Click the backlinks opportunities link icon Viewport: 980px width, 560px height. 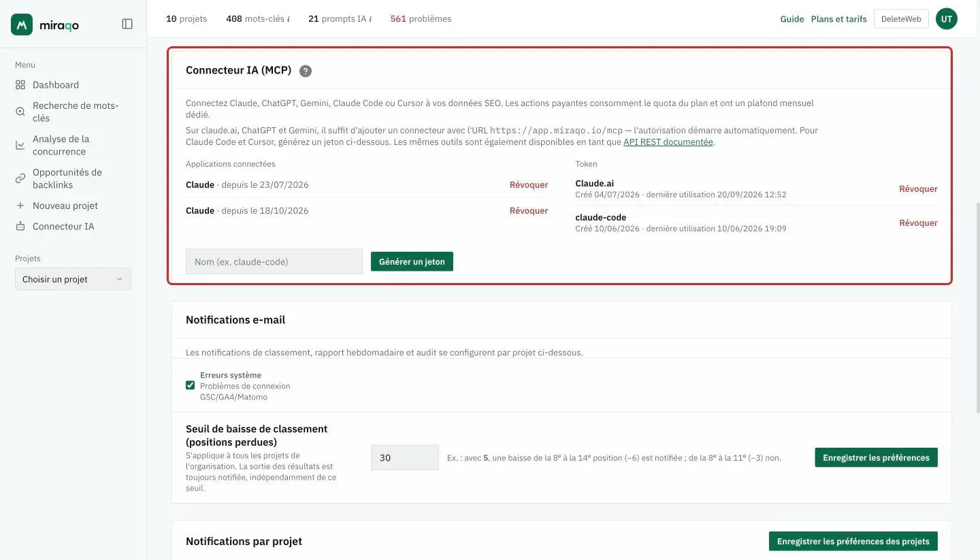(x=20, y=178)
